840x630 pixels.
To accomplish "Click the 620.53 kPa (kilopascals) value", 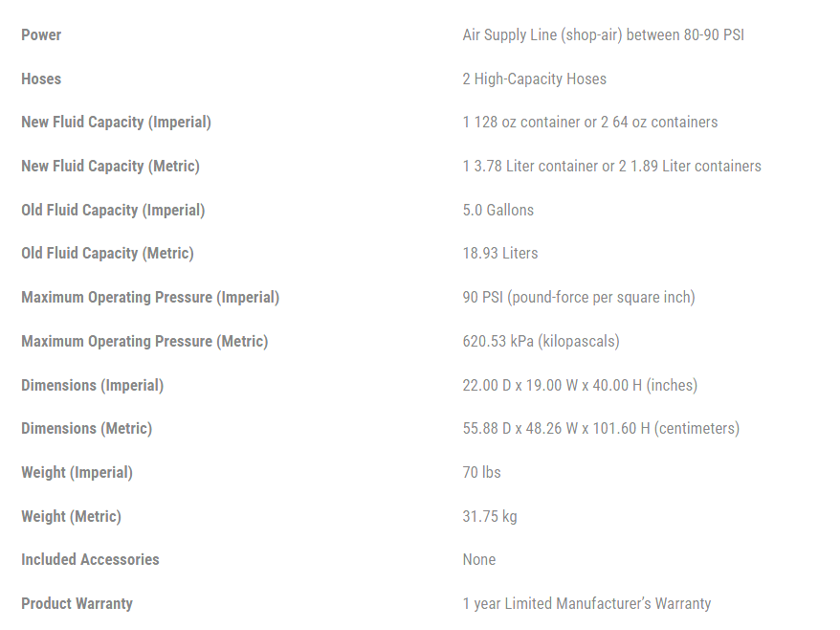I will tap(541, 342).
